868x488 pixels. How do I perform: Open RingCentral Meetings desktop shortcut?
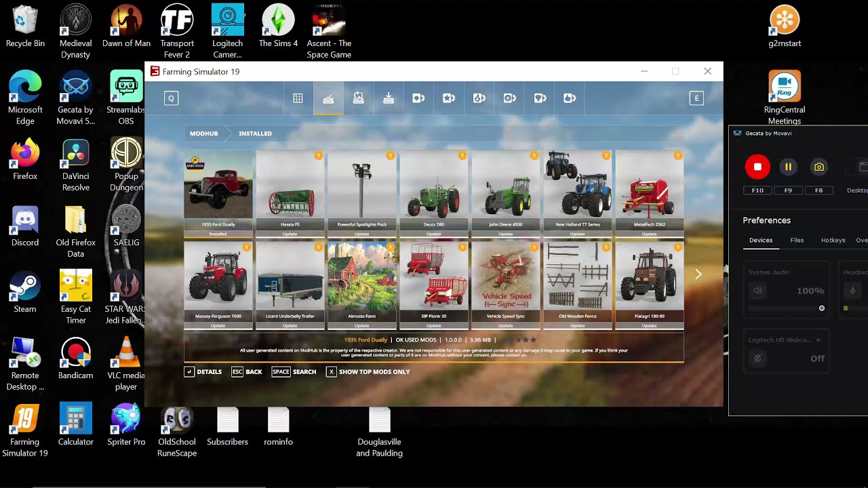click(784, 98)
